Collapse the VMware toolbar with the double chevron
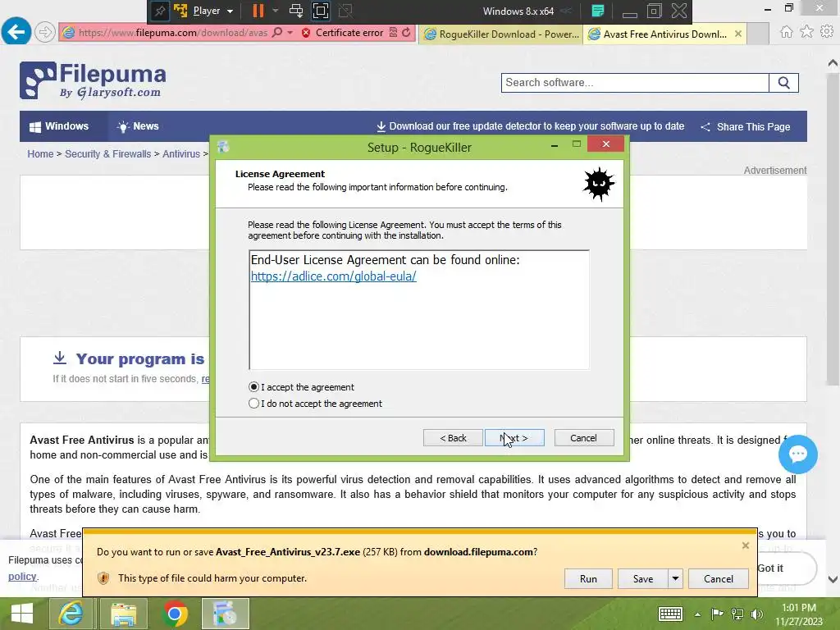The image size is (840, 630). [x=566, y=11]
